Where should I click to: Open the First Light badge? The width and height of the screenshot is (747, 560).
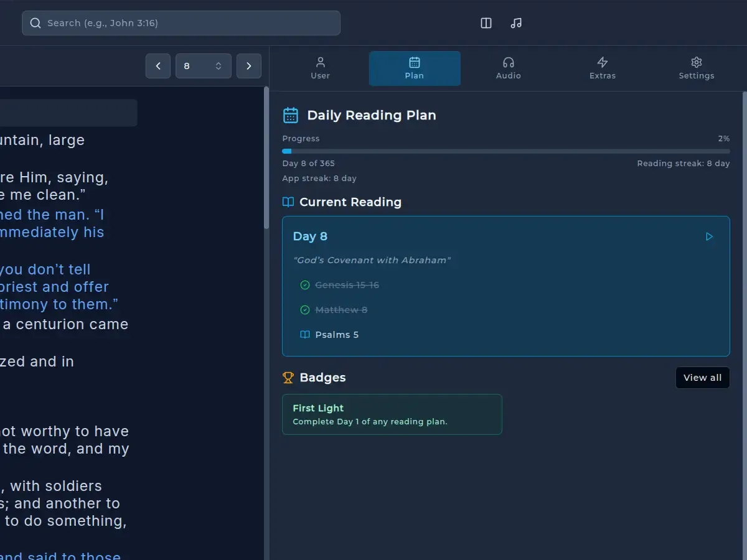(392, 414)
